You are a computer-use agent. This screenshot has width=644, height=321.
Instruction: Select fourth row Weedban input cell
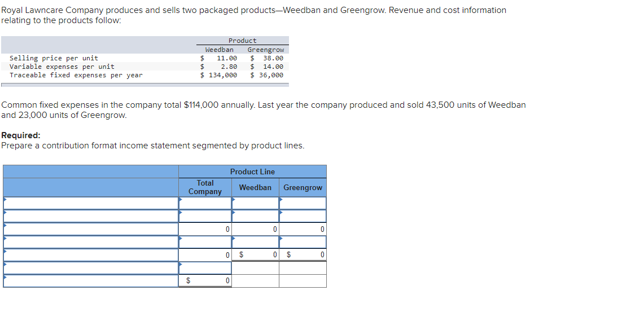(256, 242)
